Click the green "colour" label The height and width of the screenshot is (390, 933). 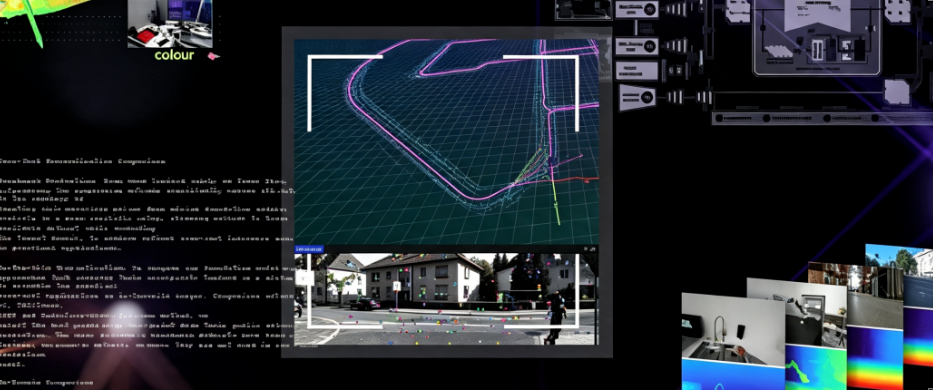[174, 55]
